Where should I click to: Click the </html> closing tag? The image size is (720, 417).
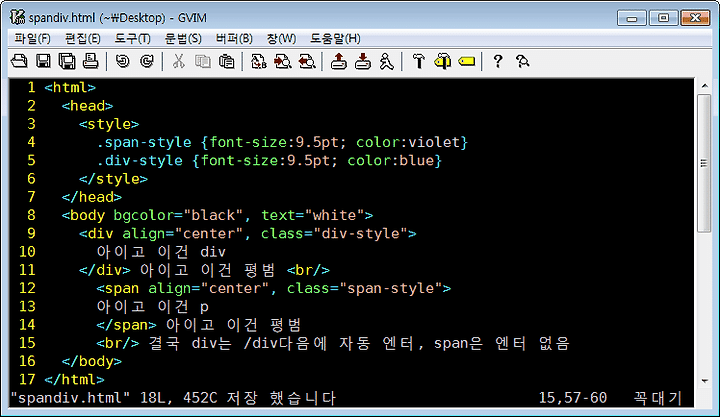[x=74, y=379]
